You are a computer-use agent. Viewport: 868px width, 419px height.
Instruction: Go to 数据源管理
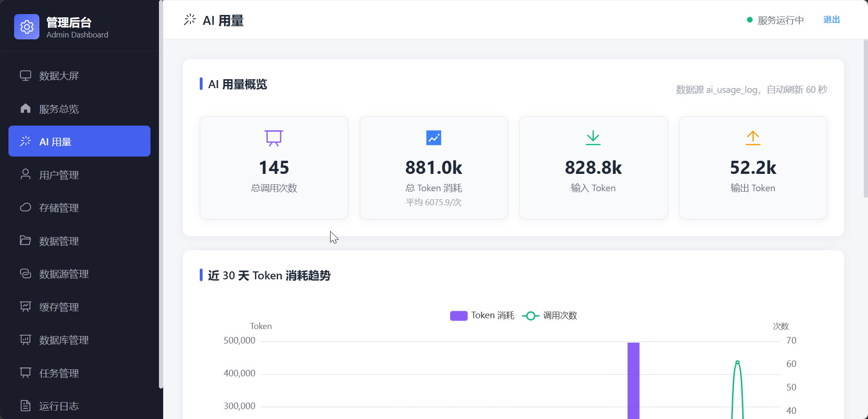pyautogui.click(x=79, y=274)
